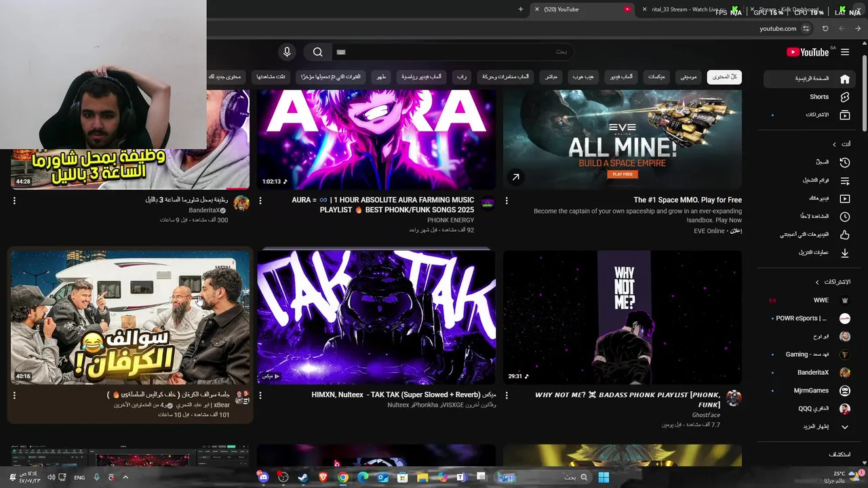Select the مباشر filter chip

[551, 77]
